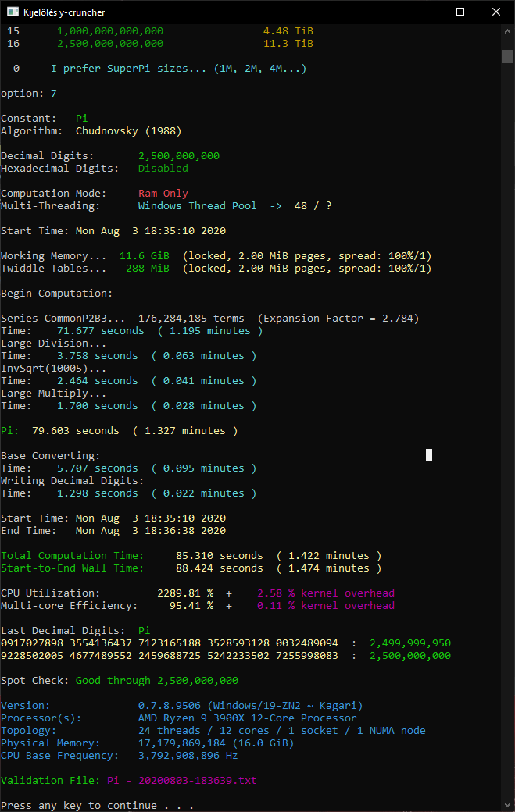
Task: Click the green "Pi" Constant value
Action: (82, 119)
